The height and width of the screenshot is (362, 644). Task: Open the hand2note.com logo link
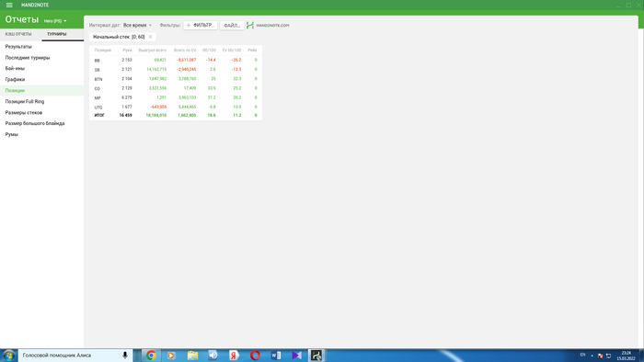pos(268,25)
